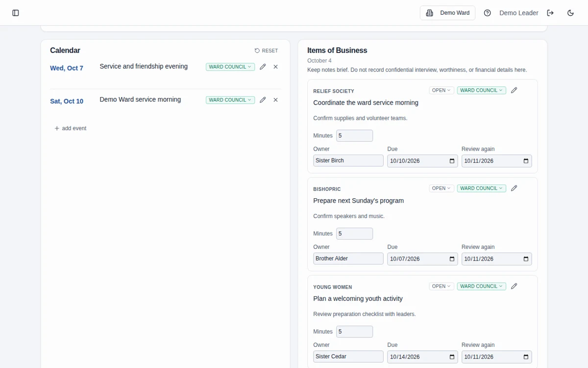Select the Sat, Oct 10 calendar date
This screenshot has height=368, width=588.
(67, 101)
